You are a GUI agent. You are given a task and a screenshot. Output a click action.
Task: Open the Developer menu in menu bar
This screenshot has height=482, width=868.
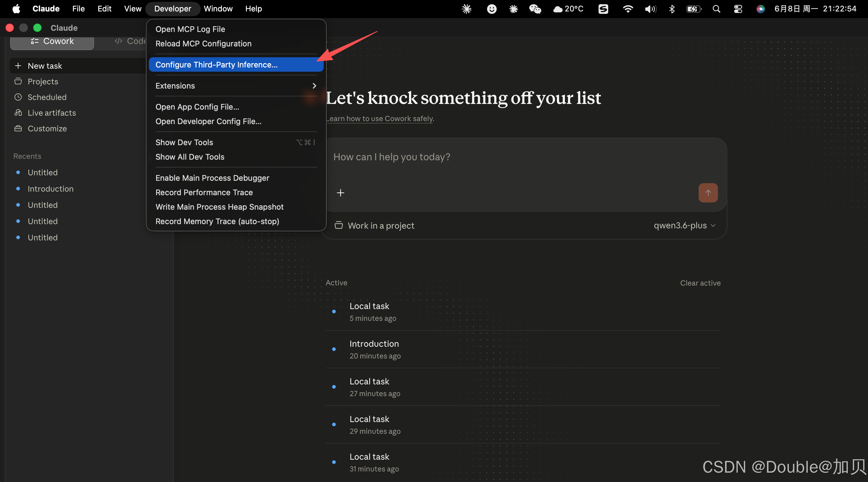point(172,9)
